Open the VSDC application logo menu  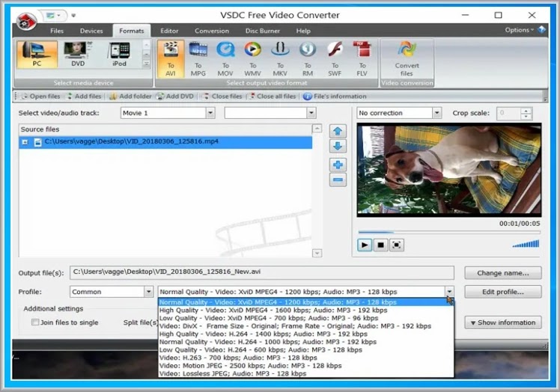[x=26, y=22]
